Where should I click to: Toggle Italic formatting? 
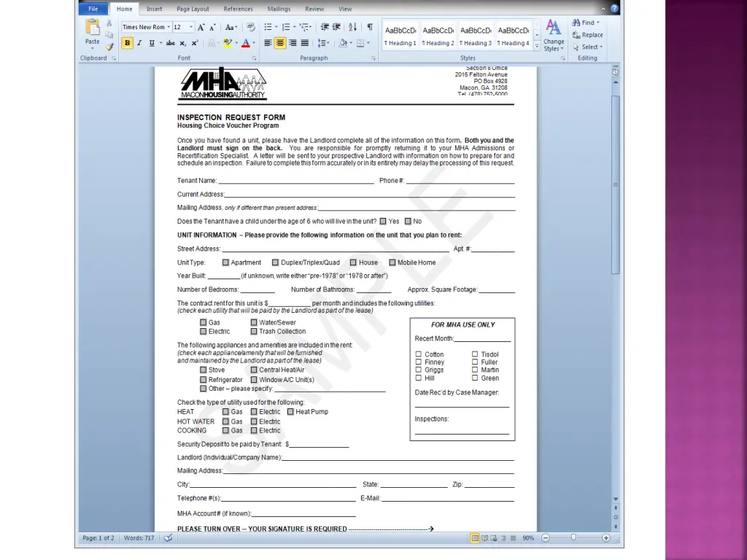tap(139, 43)
